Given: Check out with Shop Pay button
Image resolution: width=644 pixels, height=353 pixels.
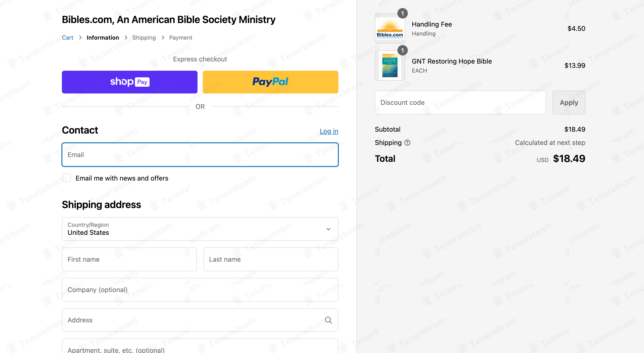Looking at the screenshot, I should click(129, 82).
